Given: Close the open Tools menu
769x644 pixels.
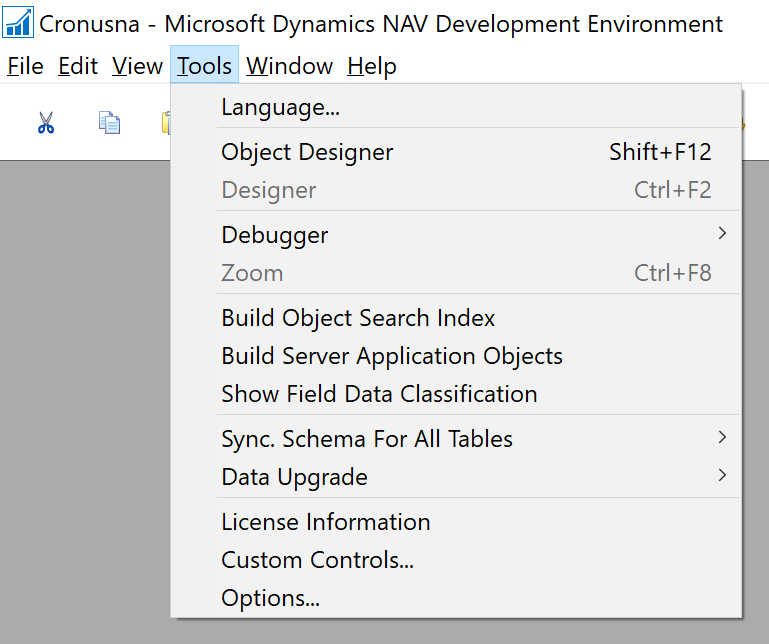Looking at the screenshot, I should point(205,65).
